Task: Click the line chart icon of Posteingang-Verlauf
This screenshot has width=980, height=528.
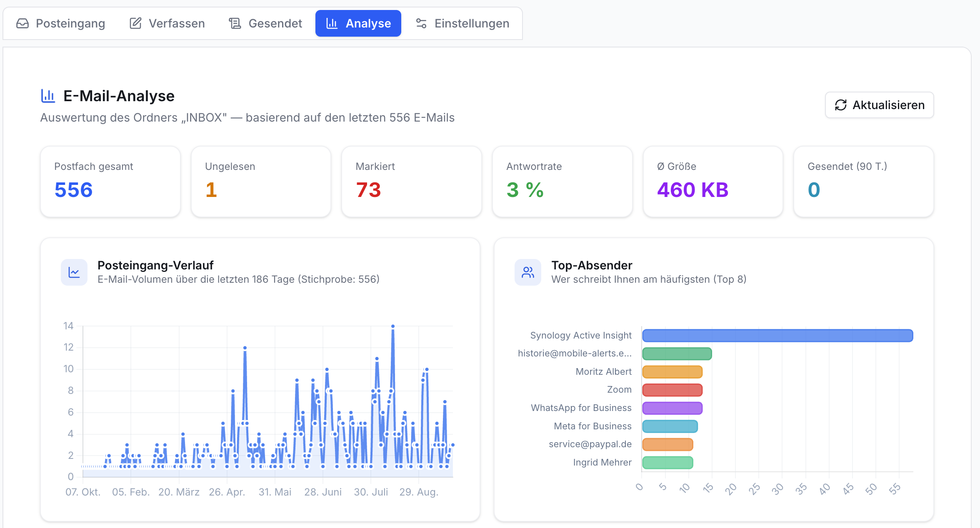Action: (74, 272)
